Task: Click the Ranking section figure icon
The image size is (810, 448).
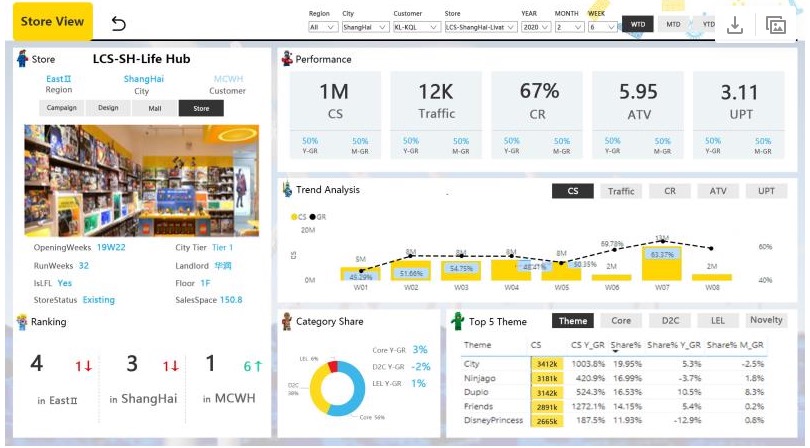Action: point(23,321)
